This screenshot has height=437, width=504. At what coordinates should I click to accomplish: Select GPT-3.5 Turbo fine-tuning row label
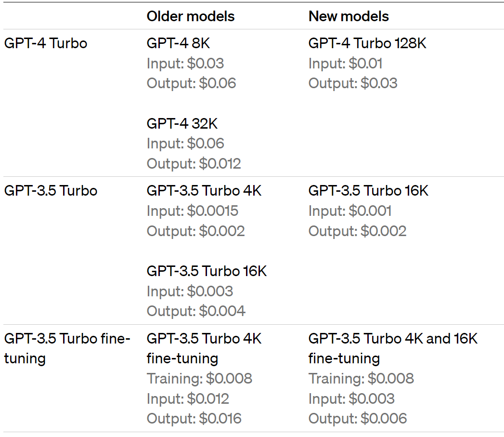[67, 348]
